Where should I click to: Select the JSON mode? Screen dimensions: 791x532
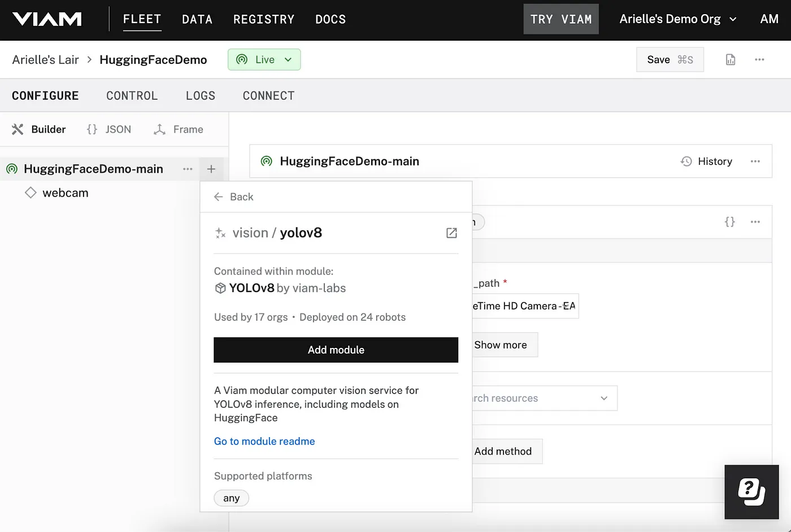(109, 129)
